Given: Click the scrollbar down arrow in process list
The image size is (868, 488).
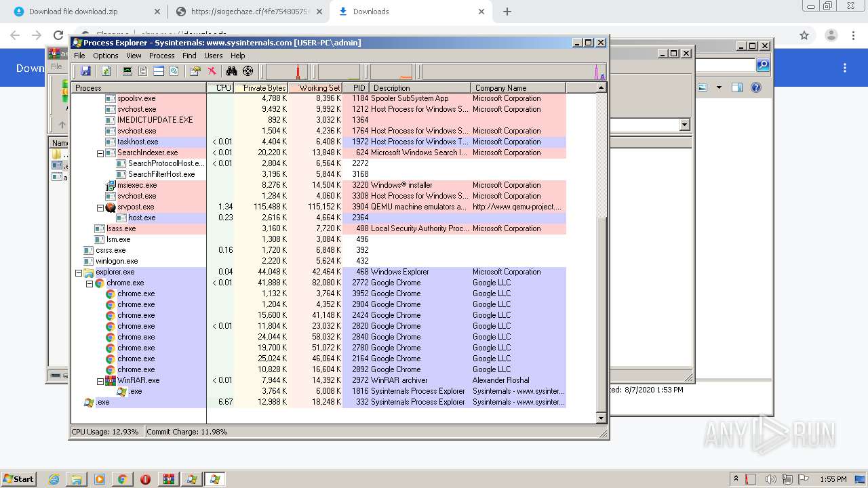Looking at the screenshot, I should click(601, 418).
